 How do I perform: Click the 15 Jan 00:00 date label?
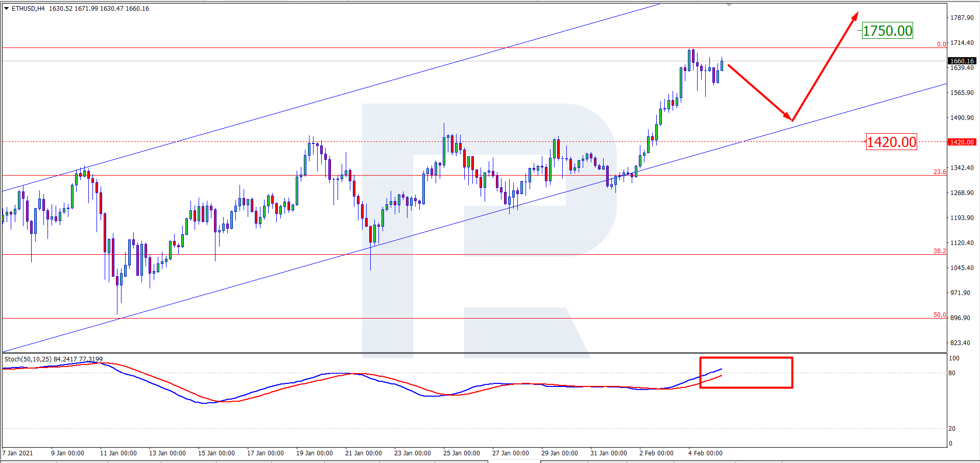217,453
